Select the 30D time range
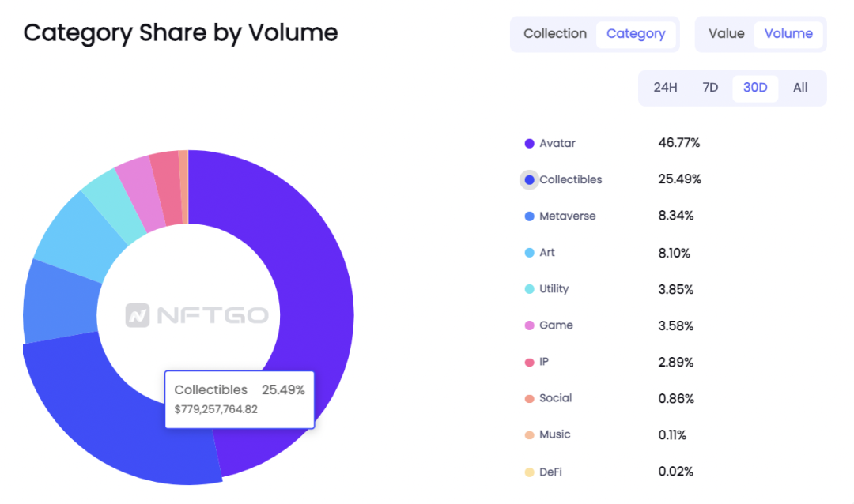 [x=755, y=88]
